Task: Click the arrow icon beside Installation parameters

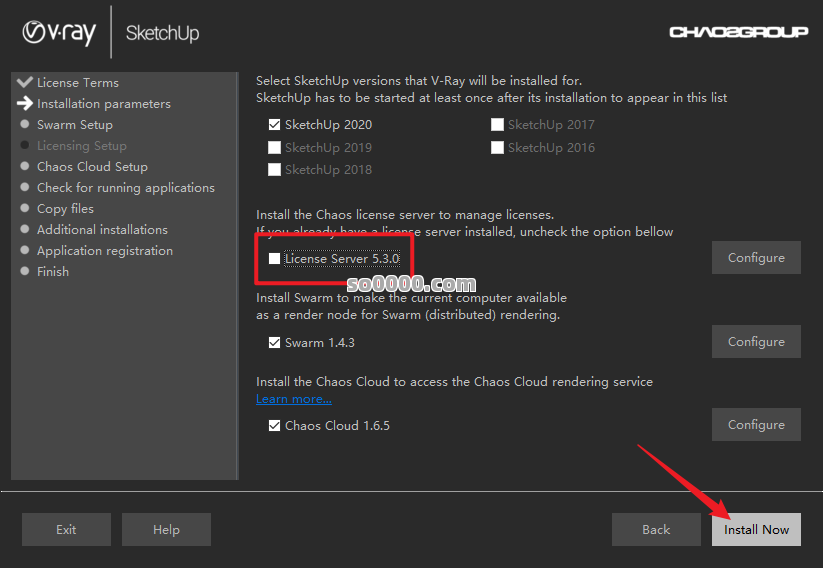Action: tap(25, 103)
